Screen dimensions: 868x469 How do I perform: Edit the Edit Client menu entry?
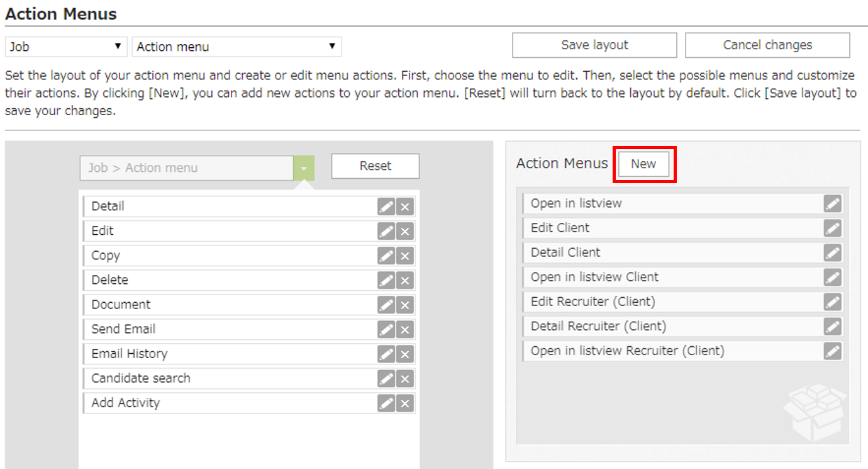(832, 227)
